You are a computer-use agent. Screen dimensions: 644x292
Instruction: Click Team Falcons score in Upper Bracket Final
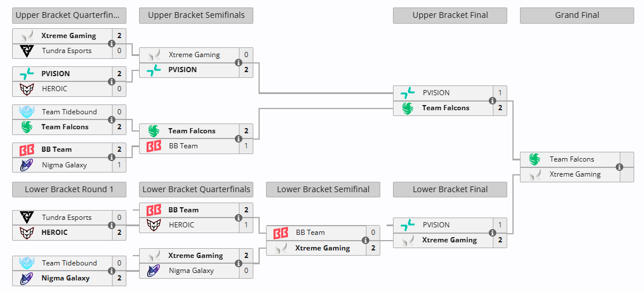[x=500, y=108]
